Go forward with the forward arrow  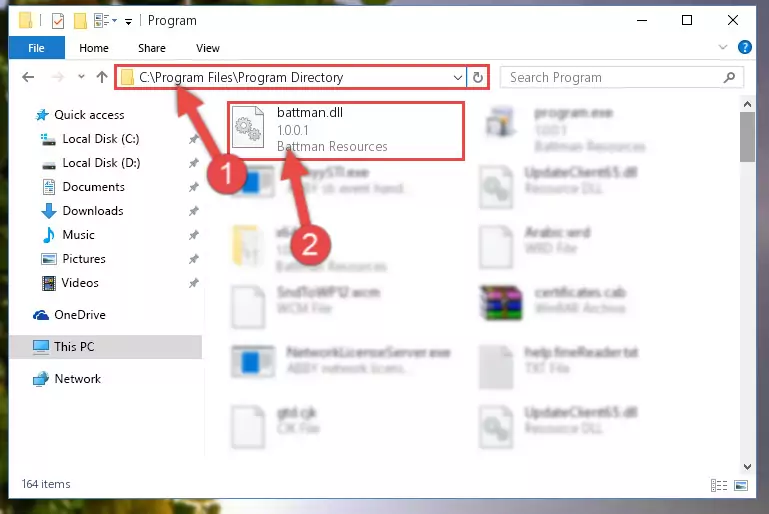pos(58,77)
